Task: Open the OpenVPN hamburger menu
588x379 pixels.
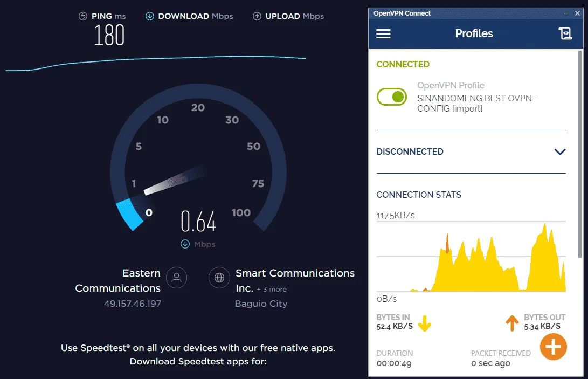Action: [x=383, y=34]
